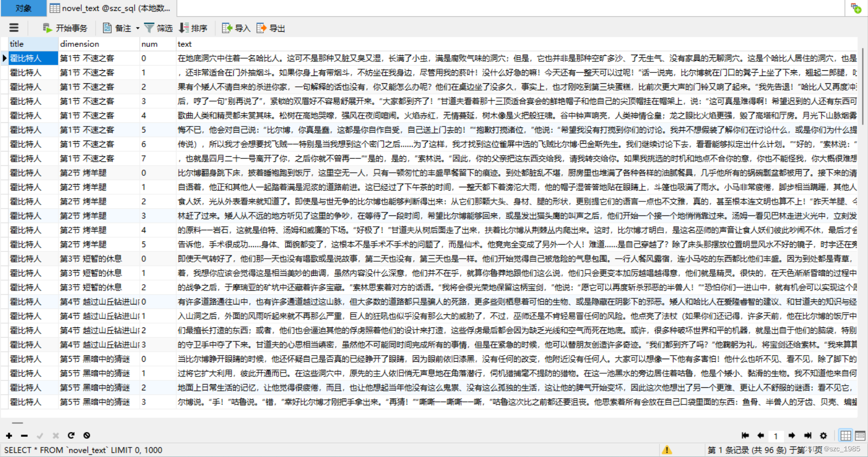Click the new tab icon at top right
Viewport: 868px width, 457px height.
point(856,8)
